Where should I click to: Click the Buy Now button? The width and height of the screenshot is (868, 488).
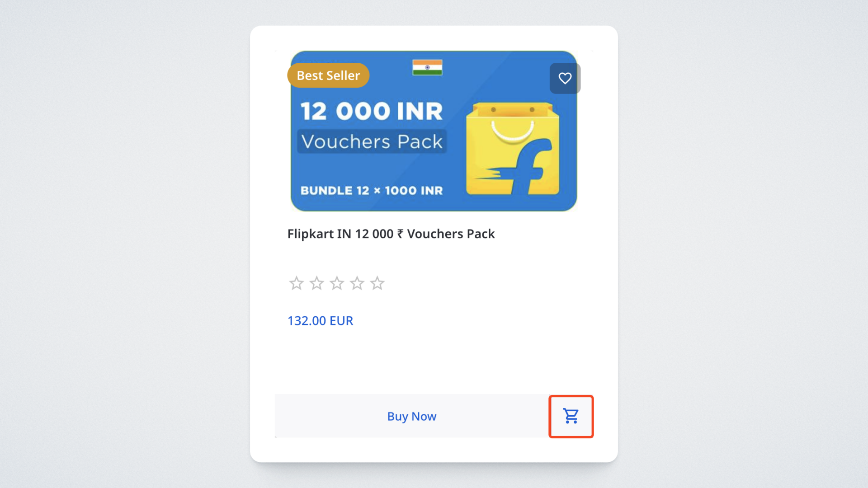(x=411, y=416)
